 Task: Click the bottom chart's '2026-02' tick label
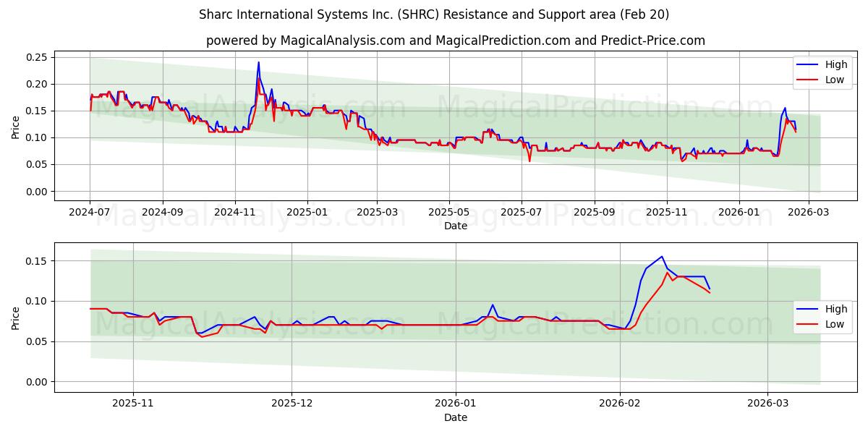[x=621, y=404]
